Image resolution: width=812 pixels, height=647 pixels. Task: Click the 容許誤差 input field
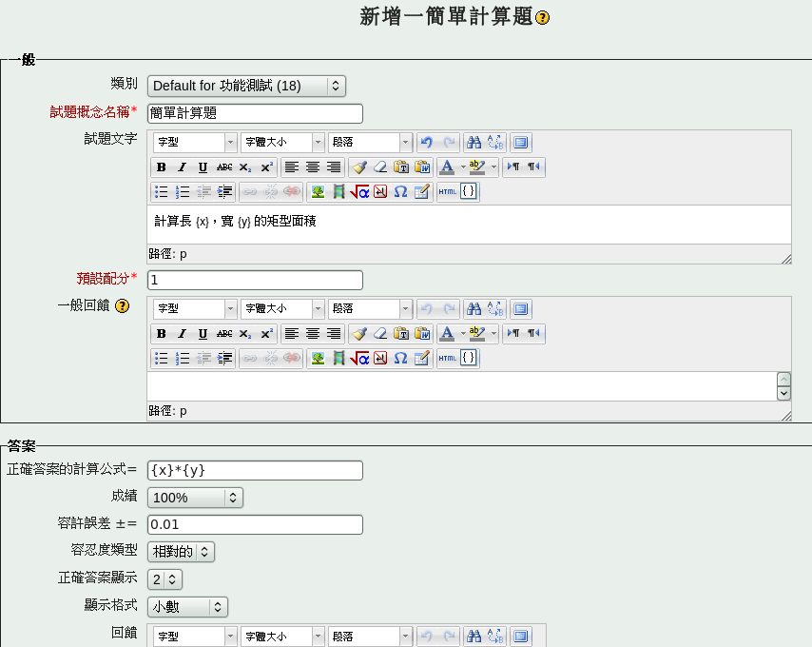pos(255,525)
